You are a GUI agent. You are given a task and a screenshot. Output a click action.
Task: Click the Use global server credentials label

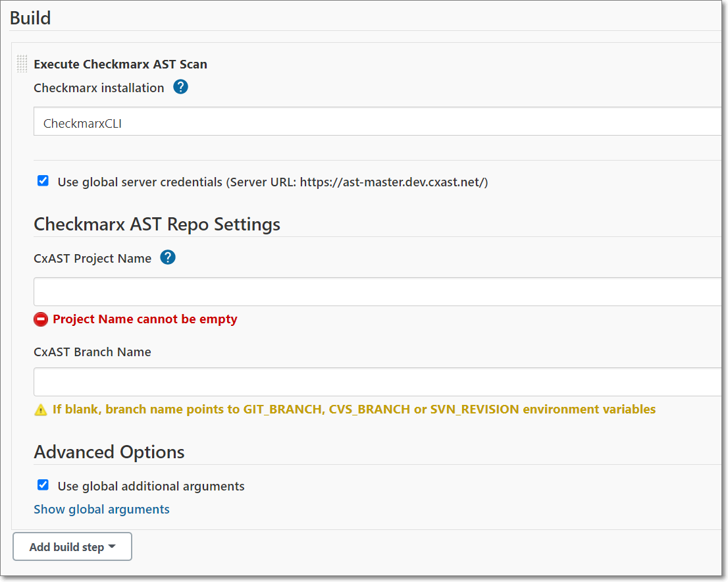tap(273, 182)
